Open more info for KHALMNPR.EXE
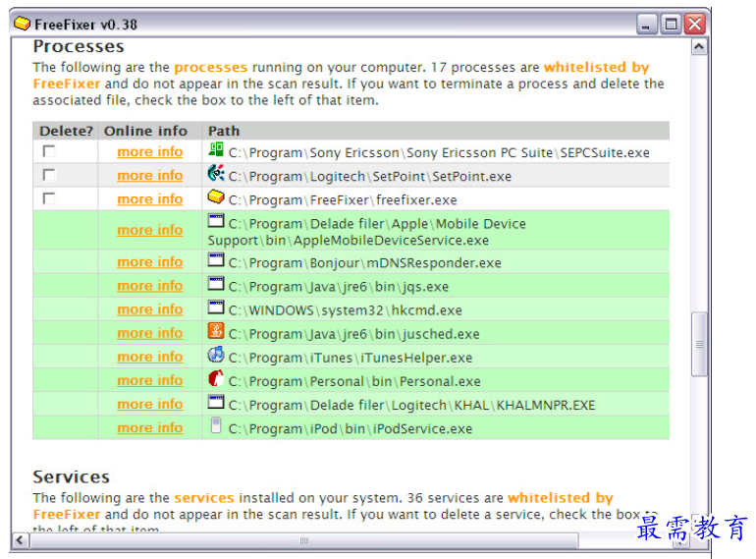 [150, 404]
